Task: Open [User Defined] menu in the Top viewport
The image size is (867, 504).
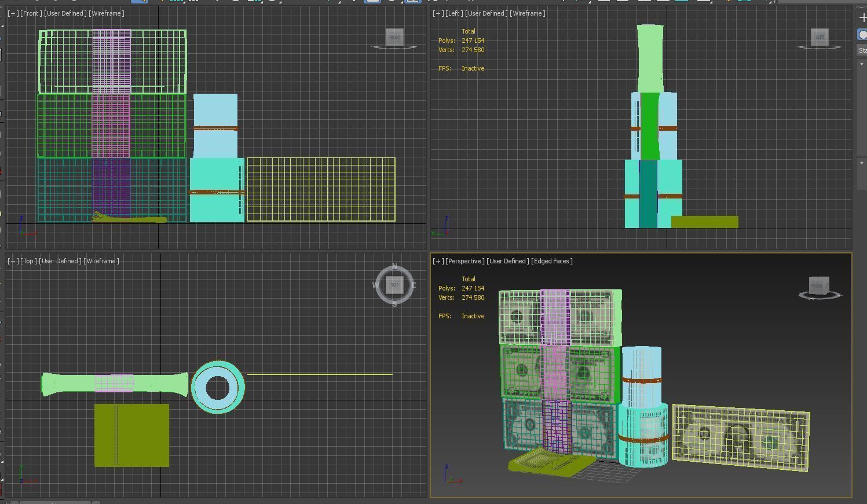Action: [60, 261]
